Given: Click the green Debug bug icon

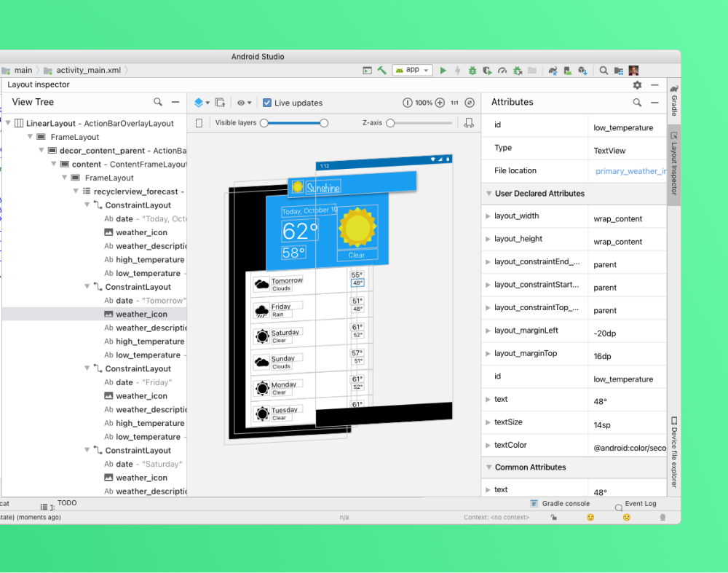Looking at the screenshot, I should point(472,71).
